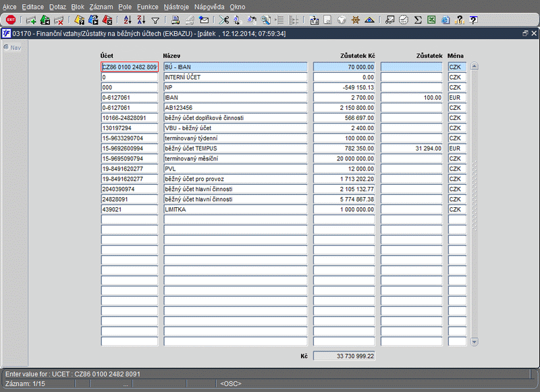The image size is (540, 392).
Task: Select the name cell 'INTERNÍ ÚČET'
Action: pyautogui.click(x=235, y=77)
